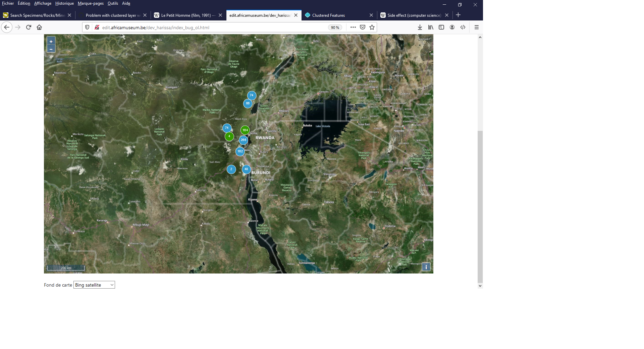Click cluster marker labeled 66
Image resolution: width=644 pixels, height=349 pixels.
pos(248,103)
